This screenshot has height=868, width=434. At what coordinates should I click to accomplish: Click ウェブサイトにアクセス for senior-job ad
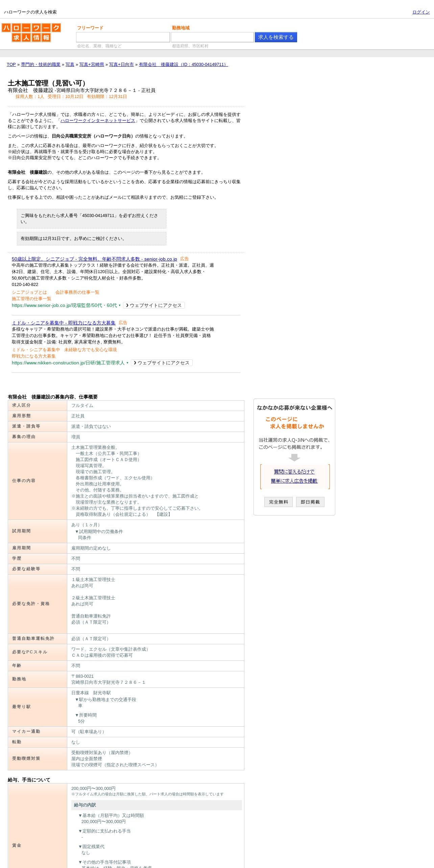pos(154,305)
